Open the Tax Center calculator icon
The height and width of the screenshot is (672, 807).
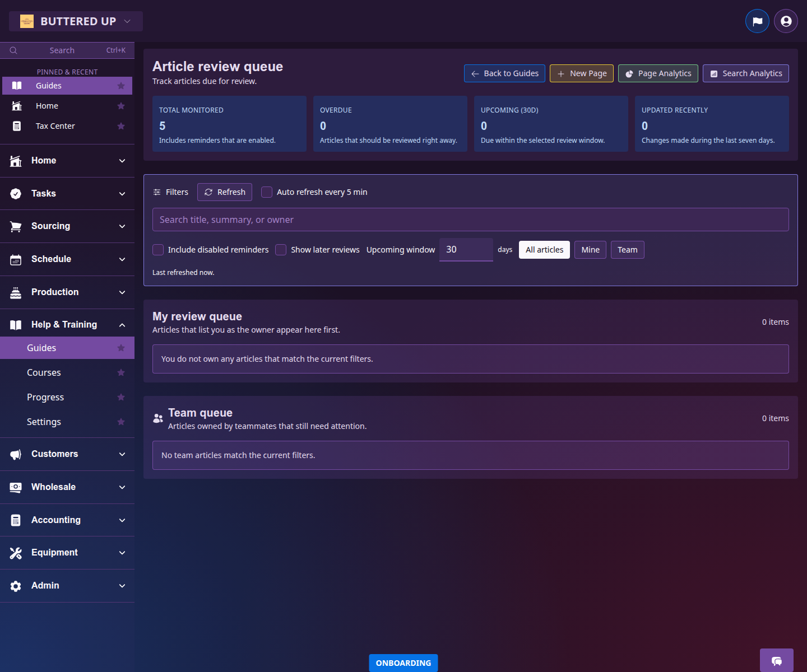pyautogui.click(x=17, y=126)
